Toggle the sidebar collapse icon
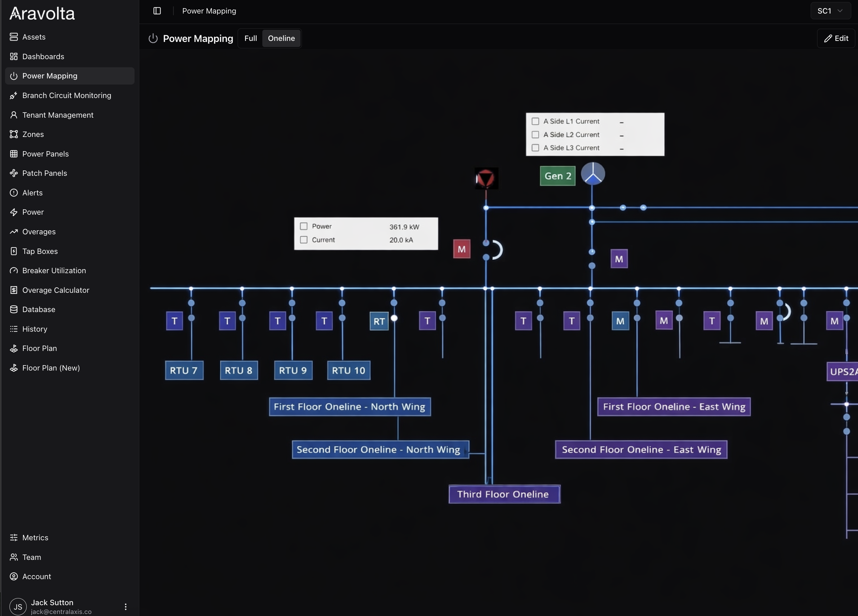Screen dimensions: 858x616 click(157, 11)
